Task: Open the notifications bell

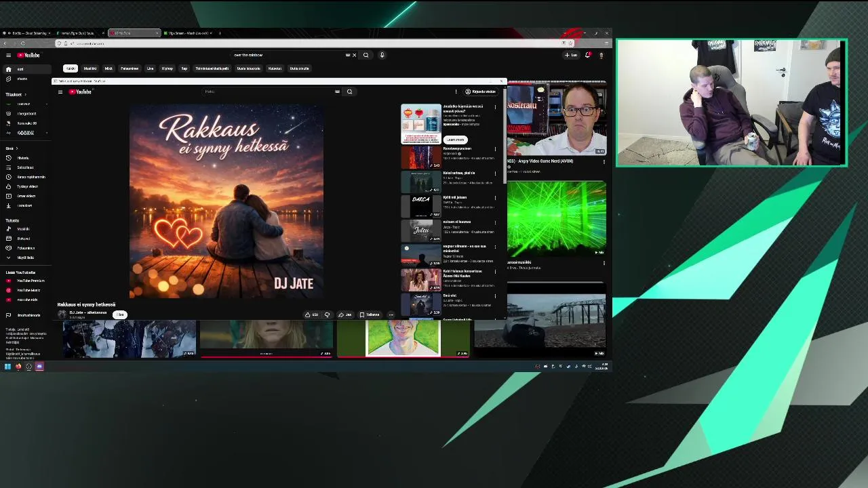Action: 588,55
